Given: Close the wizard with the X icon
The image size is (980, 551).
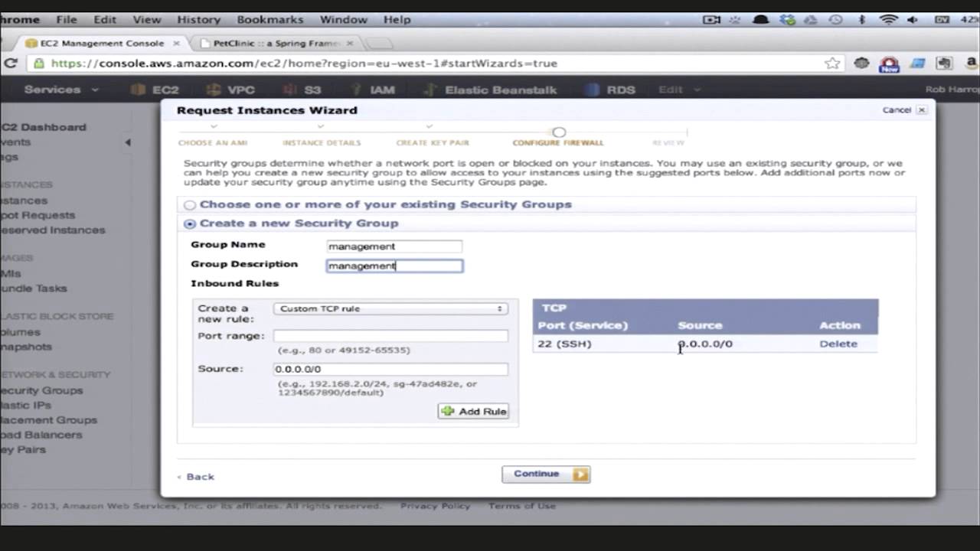Looking at the screenshot, I should 922,110.
